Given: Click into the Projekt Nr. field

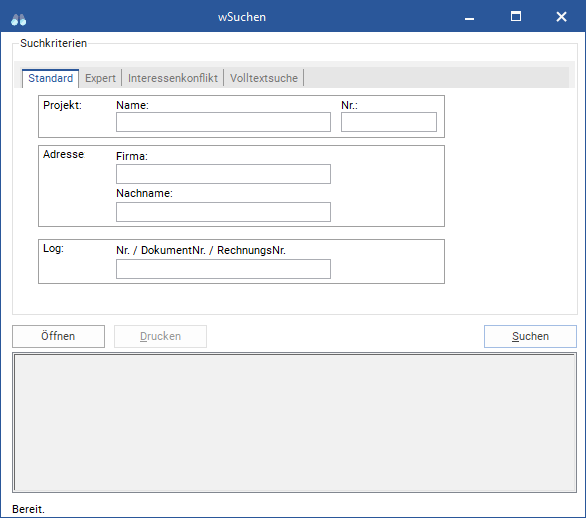Looking at the screenshot, I should [389, 122].
